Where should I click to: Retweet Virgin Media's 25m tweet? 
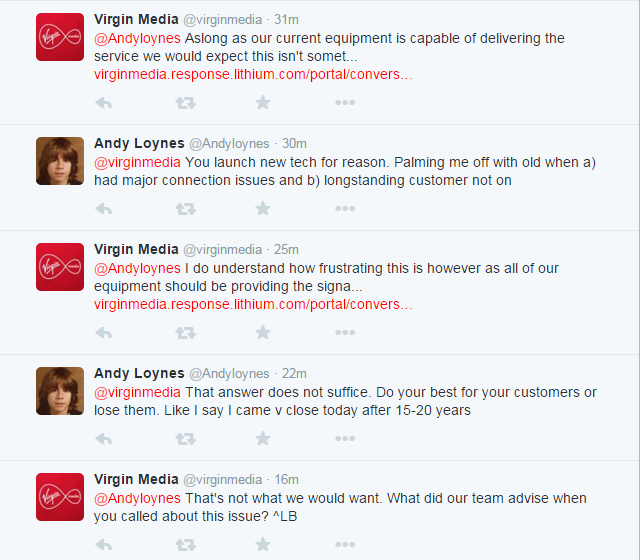point(185,332)
